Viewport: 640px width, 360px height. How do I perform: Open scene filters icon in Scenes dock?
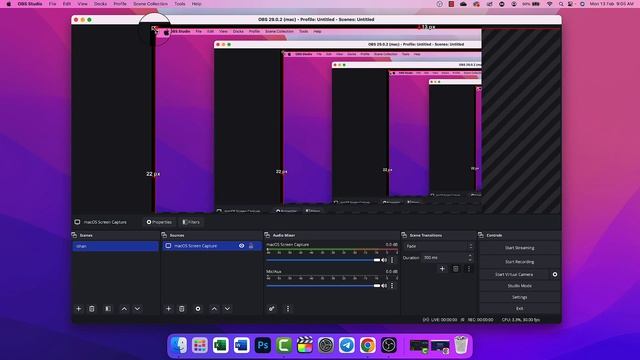pos(108,309)
